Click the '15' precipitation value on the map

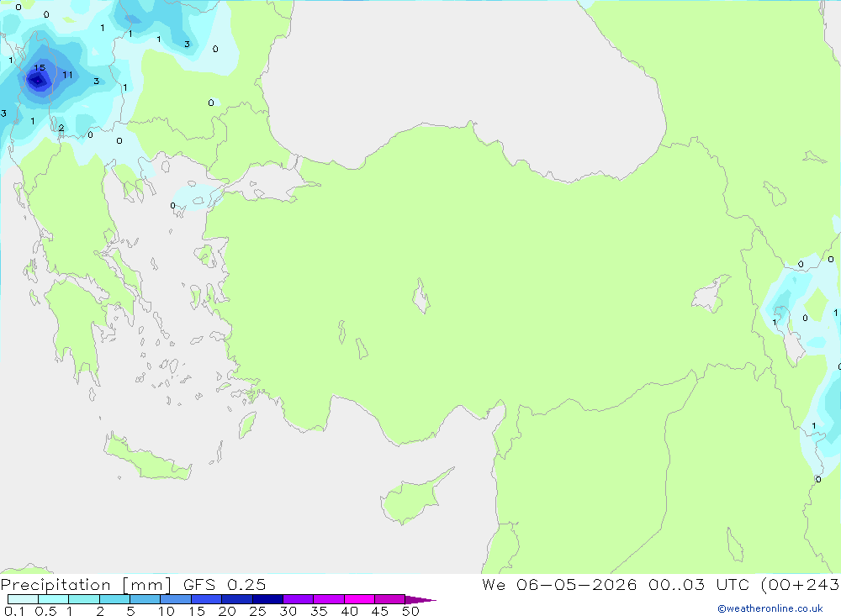[x=40, y=67]
